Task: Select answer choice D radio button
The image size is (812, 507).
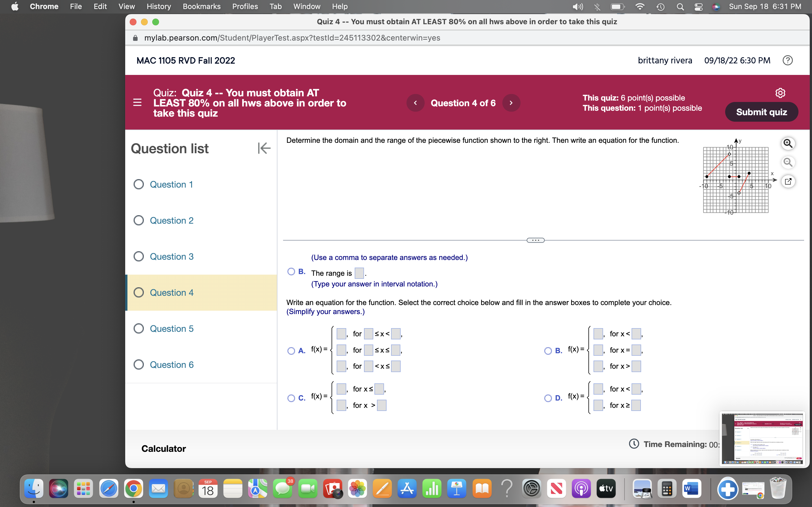Action: 548,398
